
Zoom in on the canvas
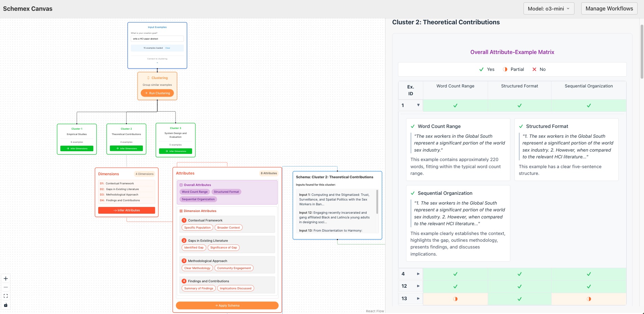[6, 279]
